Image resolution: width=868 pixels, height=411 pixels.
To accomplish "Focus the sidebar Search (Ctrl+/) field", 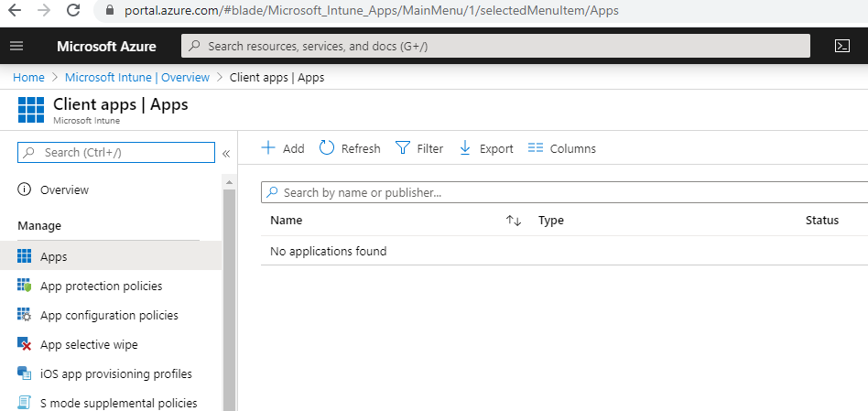I will tap(116, 152).
